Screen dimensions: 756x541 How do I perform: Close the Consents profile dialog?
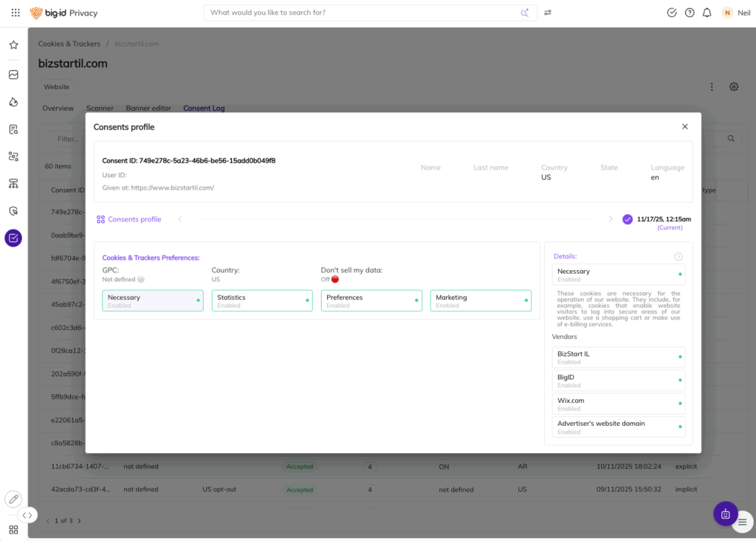pos(684,127)
